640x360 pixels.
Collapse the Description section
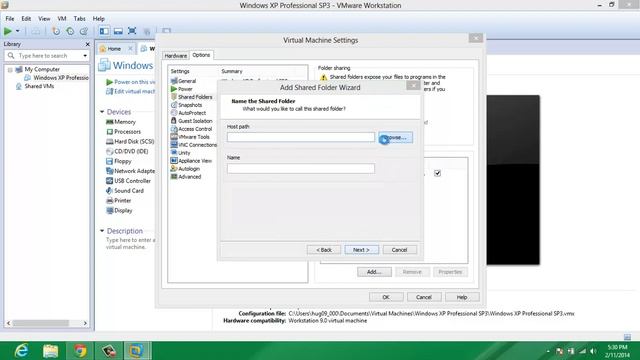[102, 231]
